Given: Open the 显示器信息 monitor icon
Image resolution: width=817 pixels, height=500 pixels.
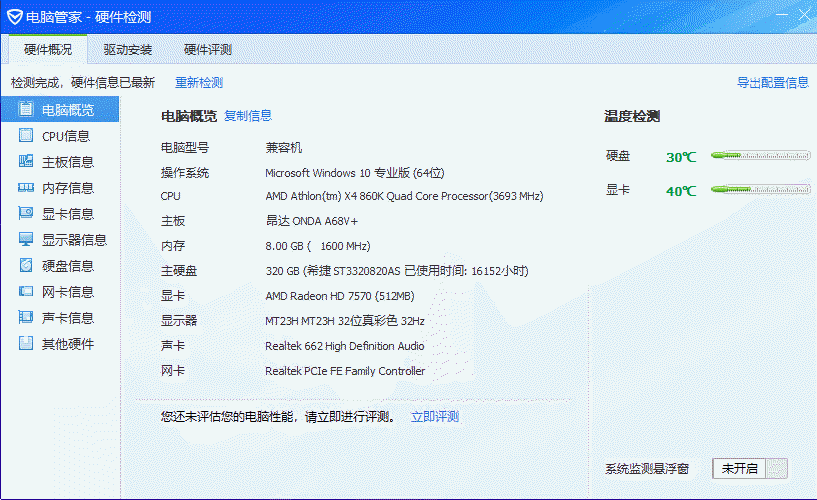Looking at the screenshot, I should click(x=26, y=239).
